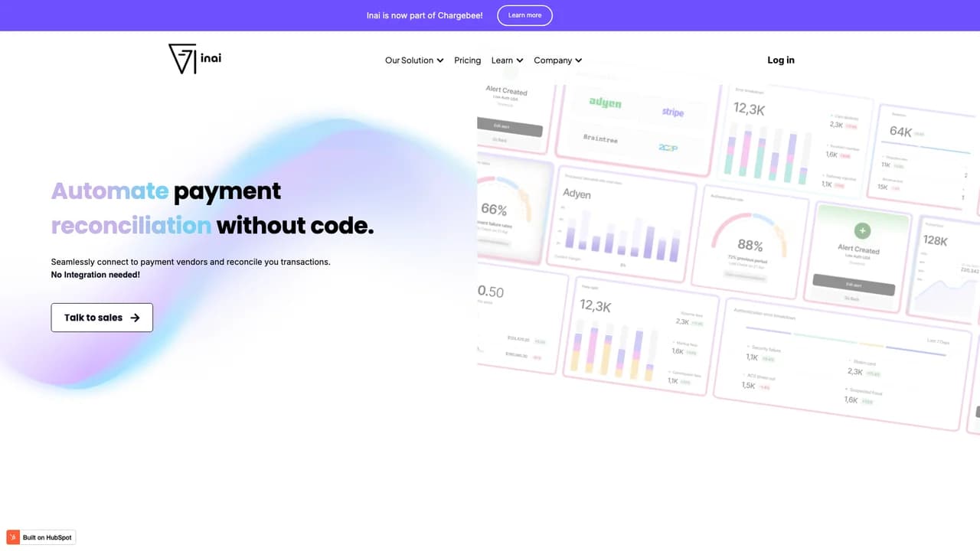Click the Braintree logo in the dashboard image

[x=600, y=139]
